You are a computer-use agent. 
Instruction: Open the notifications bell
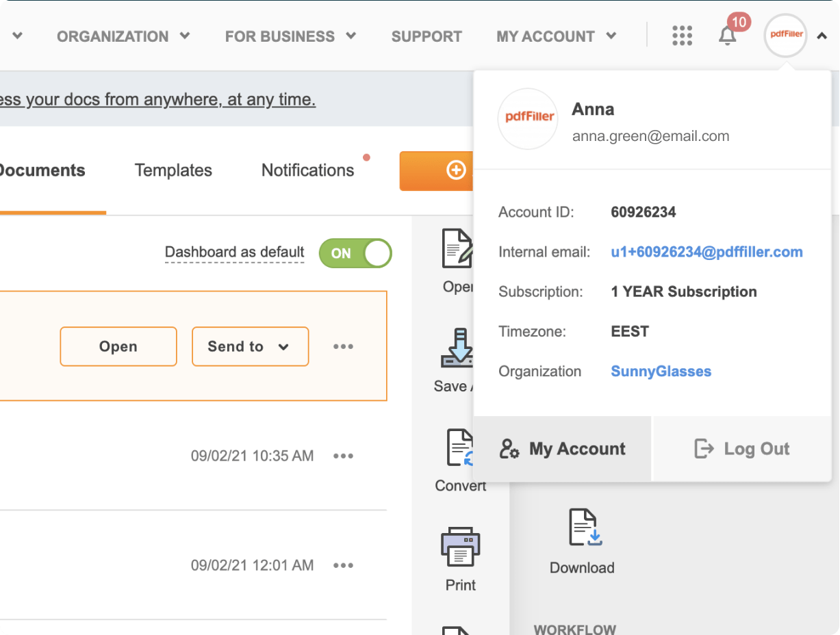(727, 36)
